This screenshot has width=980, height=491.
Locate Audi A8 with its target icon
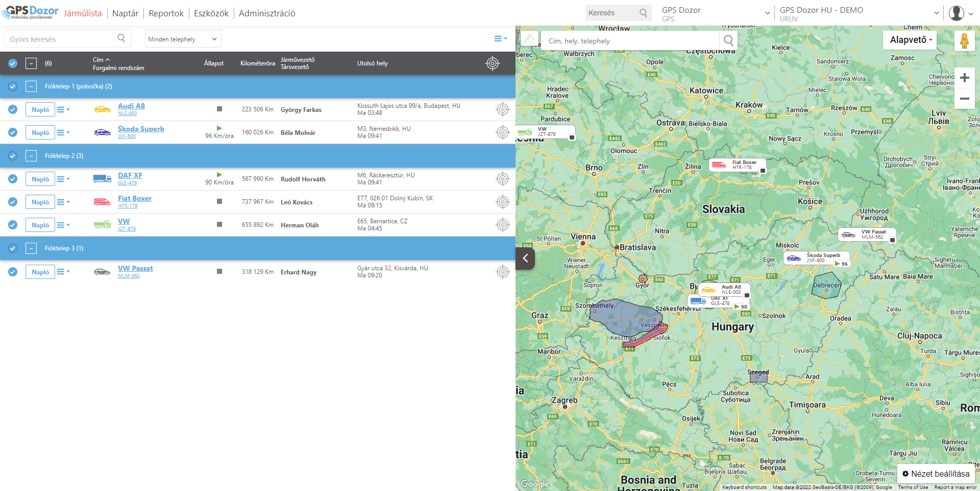pyautogui.click(x=503, y=109)
